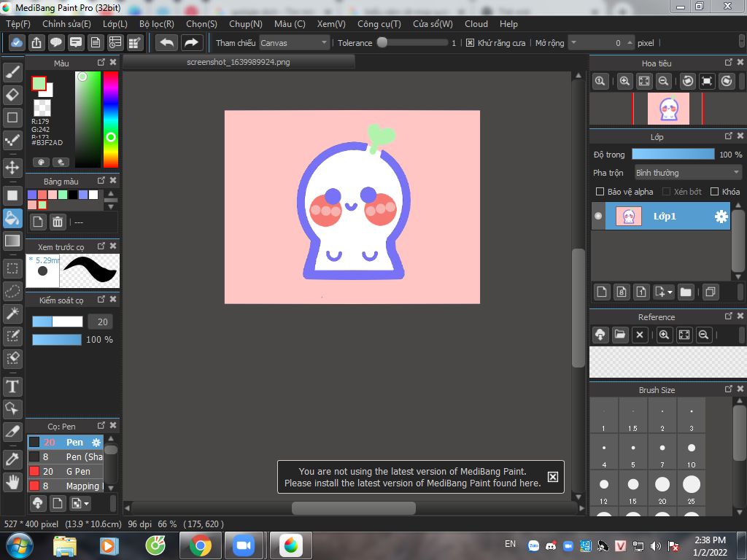This screenshot has width=747, height=560.
Task: Switch to screenshot_1639989924.png tab
Action: coord(239,62)
